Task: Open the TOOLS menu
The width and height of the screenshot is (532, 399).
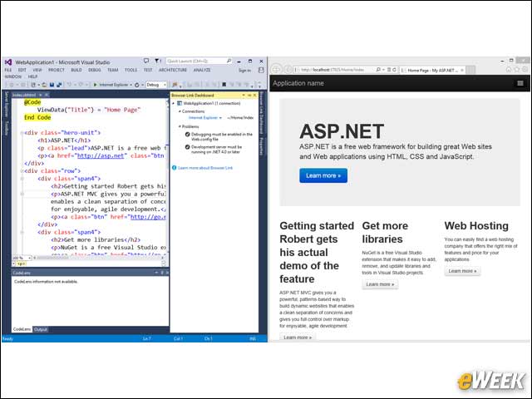Action: tap(131, 70)
